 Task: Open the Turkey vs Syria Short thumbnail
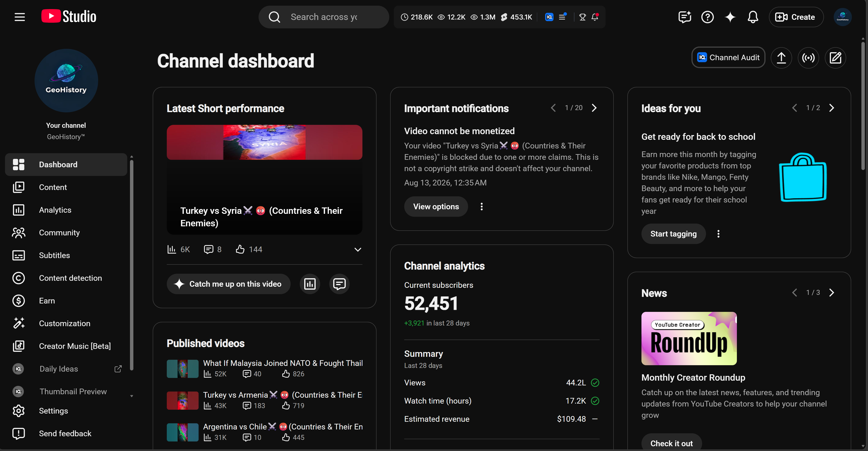264,180
